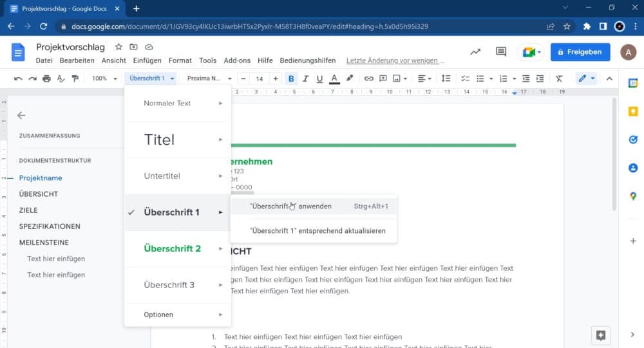
Task: Print the document via printer icon
Action: click(x=46, y=78)
